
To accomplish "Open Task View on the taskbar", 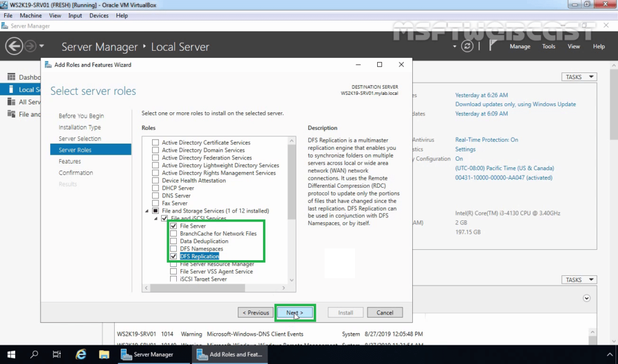I will (x=57, y=354).
